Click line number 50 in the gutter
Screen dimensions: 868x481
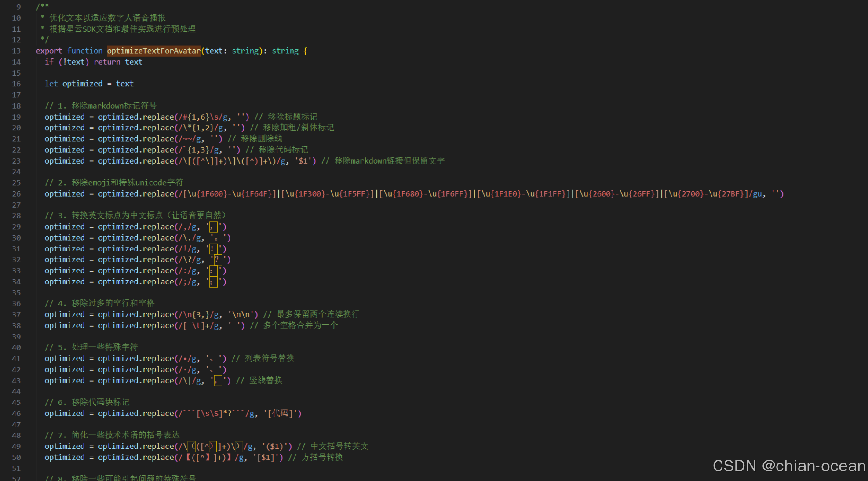pos(16,457)
